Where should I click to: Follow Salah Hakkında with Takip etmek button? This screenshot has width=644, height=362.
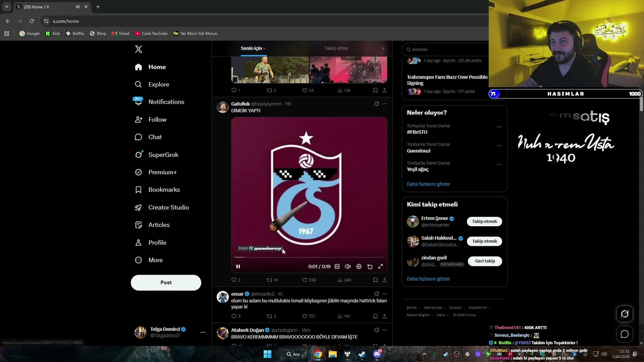pyautogui.click(x=485, y=241)
